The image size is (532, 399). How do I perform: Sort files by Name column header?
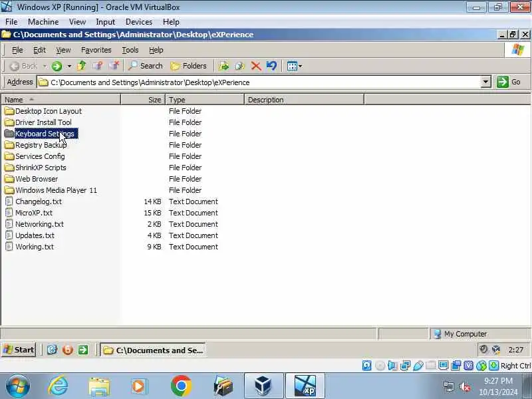pyautogui.click(x=61, y=99)
